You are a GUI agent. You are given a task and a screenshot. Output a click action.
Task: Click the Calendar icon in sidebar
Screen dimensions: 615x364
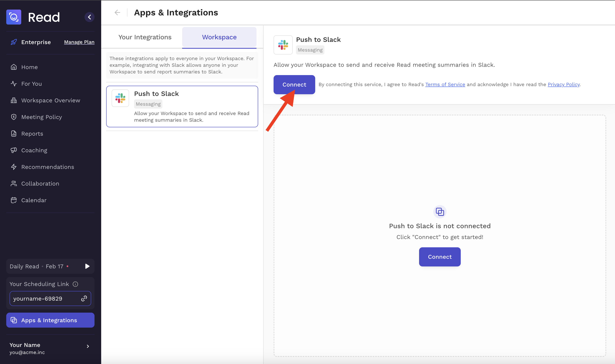click(14, 200)
